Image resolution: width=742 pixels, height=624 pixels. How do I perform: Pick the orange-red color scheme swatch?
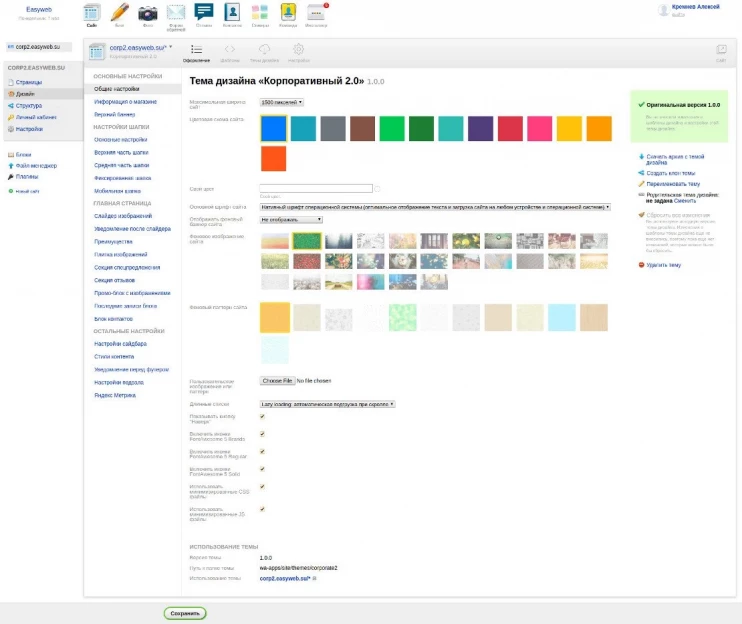click(273, 158)
